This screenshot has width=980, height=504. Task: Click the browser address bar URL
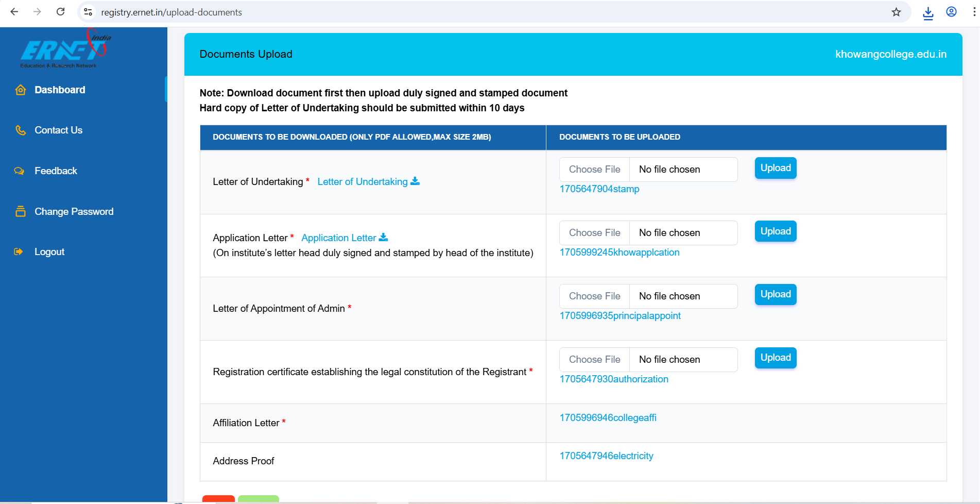point(171,12)
